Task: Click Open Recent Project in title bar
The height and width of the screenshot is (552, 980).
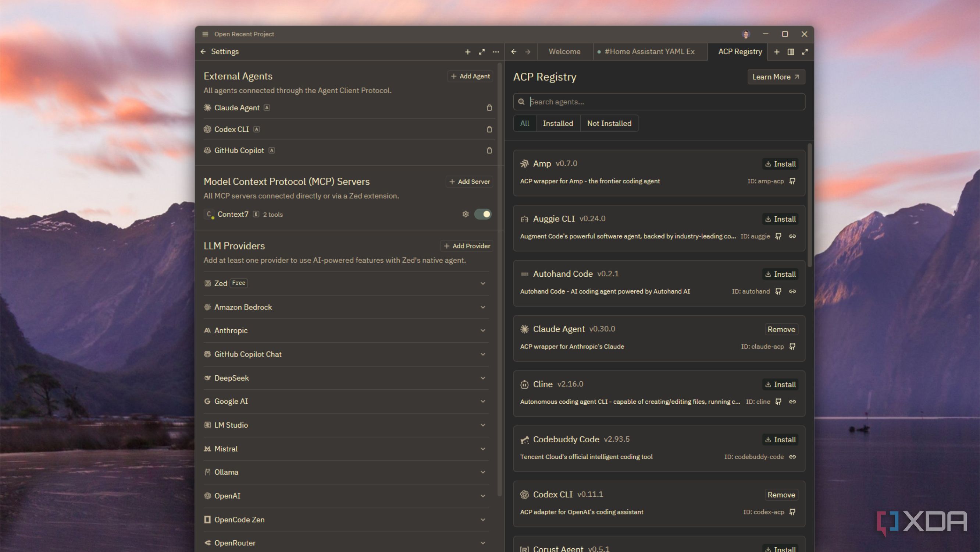Action: tap(244, 34)
